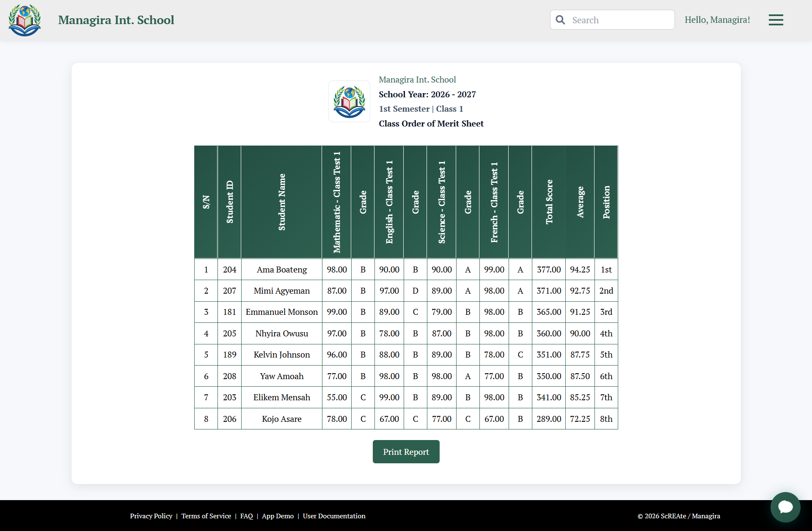Screen dimensions: 812x531
Task: Click the Managira Int. School logo in header
Action: pyautogui.click(x=24, y=19)
